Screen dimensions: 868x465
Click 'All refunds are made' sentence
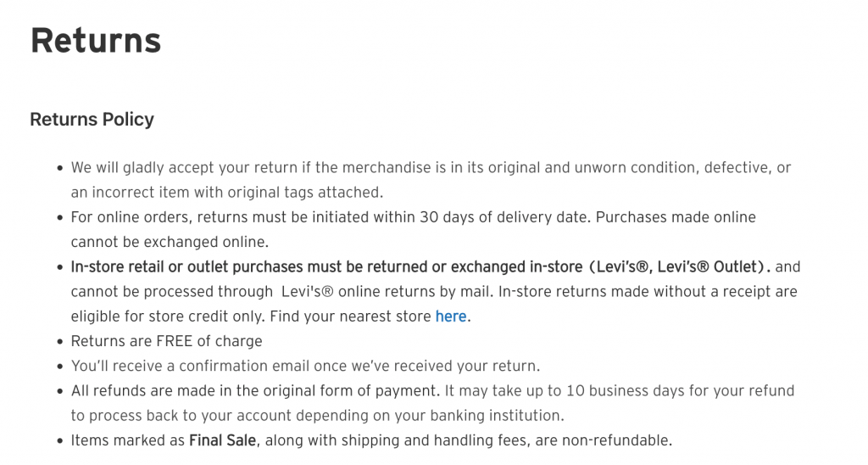[255, 390]
